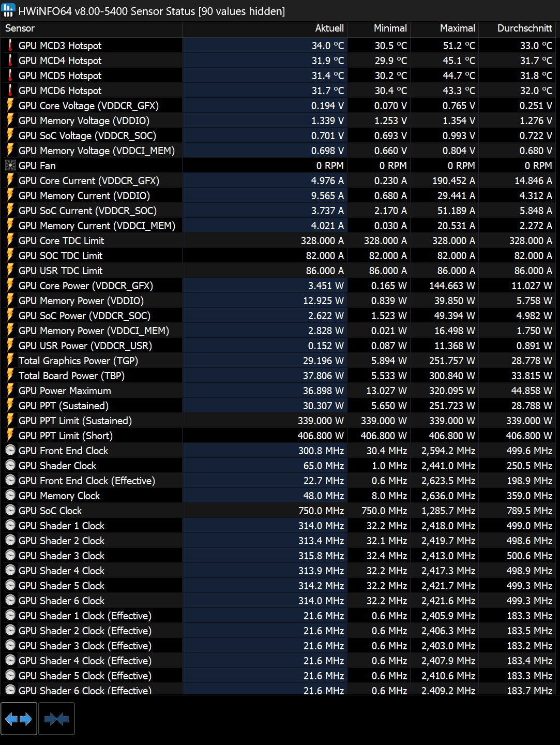This screenshot has width=560, height=745.
Task: Click lightning icon beside GPU USR TDC Limit
Action: pyautogui.click(x=10, y=271)
